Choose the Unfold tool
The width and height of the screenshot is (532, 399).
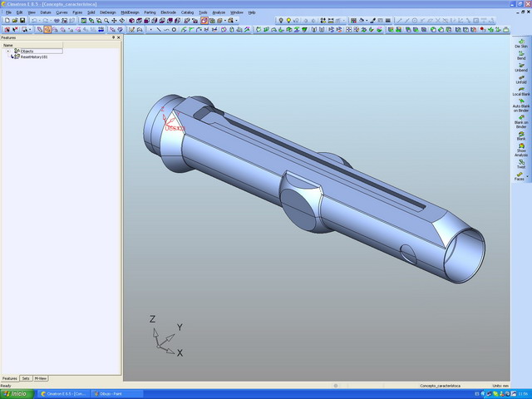click(520, 79)
